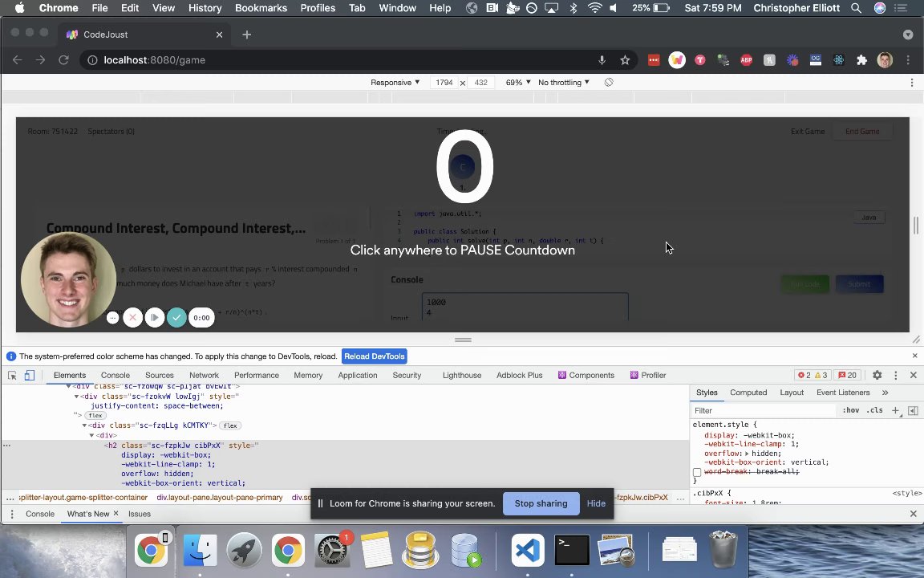Open the drawer three-dot menu beside Console
924x578 pixels.
click(x=12, y=514)
